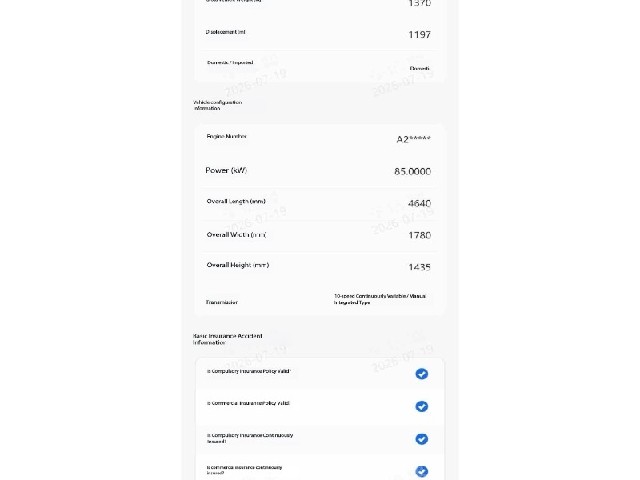
Task: Click the Basic Insurance Accident Information heading
Action: click(x=227, y=339)
